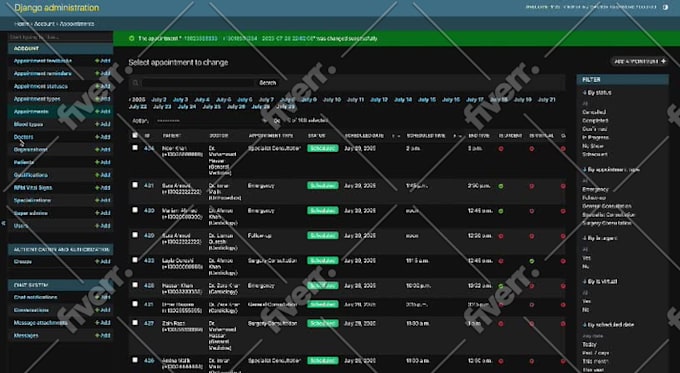Click the sidebar filter text box
This screenshot has width=680, height=373.
(x=60, y=37)
